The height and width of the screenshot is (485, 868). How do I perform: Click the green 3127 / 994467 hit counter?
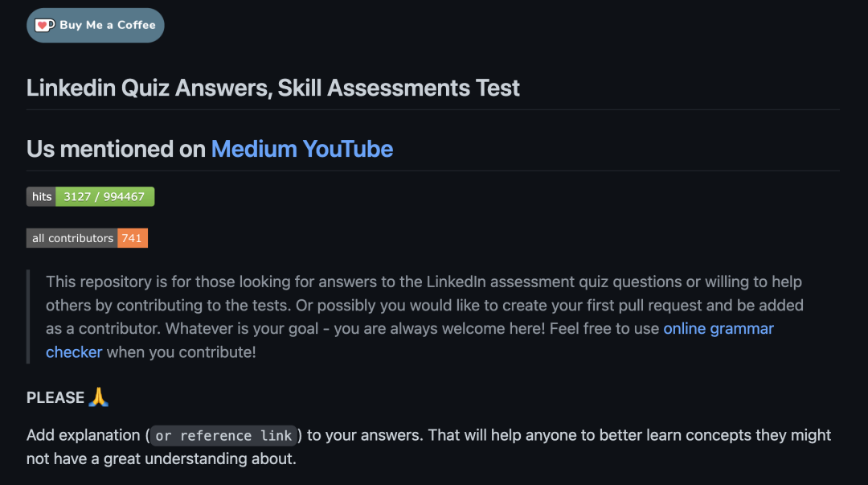click(104, 197)
